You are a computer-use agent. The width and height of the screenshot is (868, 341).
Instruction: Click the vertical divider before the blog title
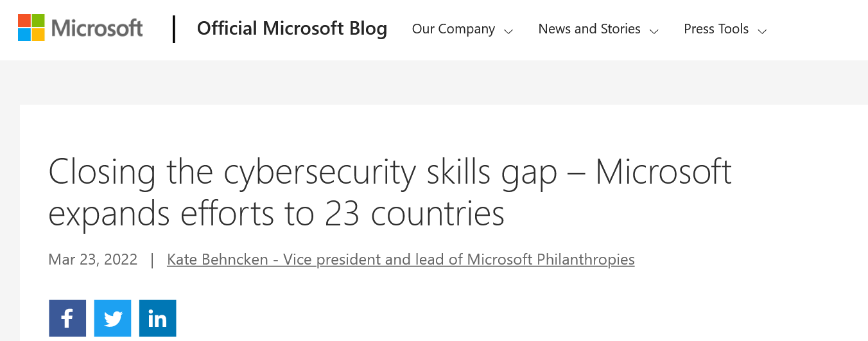coord(174,29)
